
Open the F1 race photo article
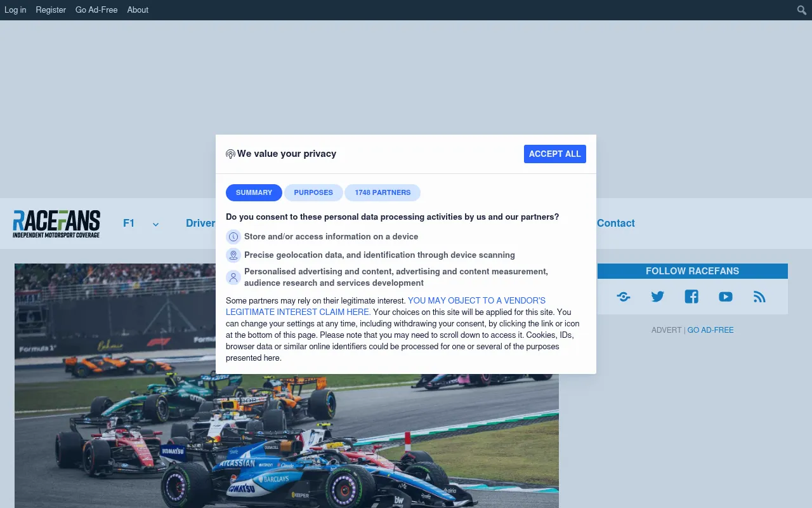[x=287, y=385]
